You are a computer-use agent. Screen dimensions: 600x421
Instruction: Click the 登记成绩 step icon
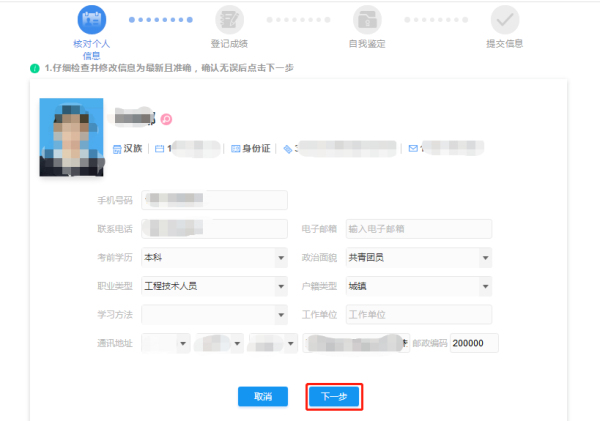(x=229, y=20)
